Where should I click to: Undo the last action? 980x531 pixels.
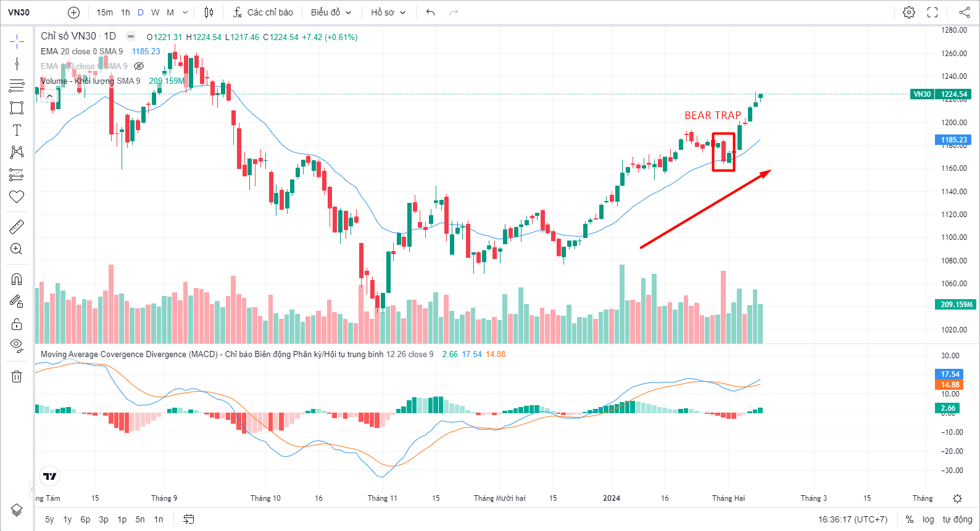[431, 12]
